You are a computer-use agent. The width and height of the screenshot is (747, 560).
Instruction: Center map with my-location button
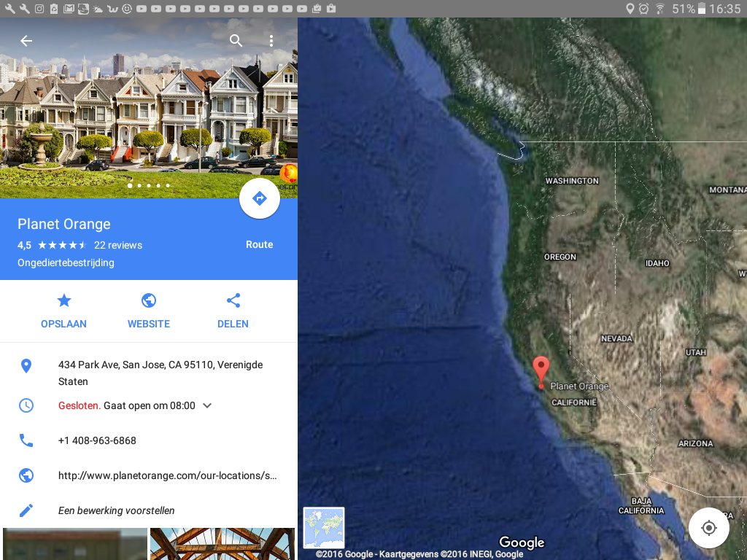(x=709, y=528)
